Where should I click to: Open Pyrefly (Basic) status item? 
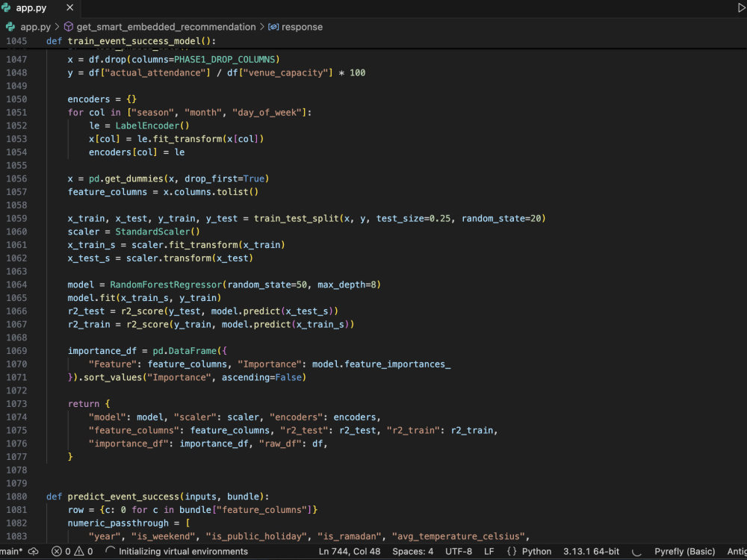pyautogui.click(x=684, y=552)
